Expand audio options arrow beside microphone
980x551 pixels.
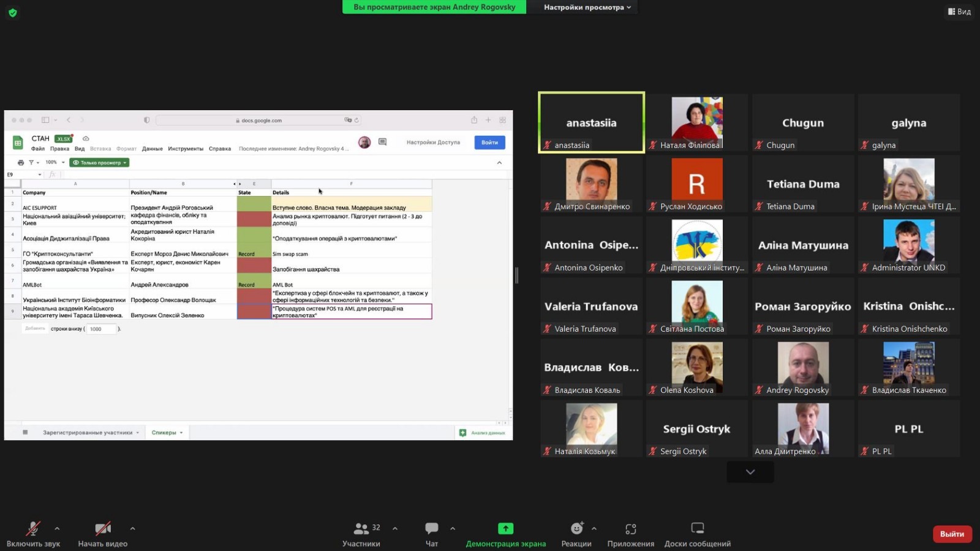(57, 528)
